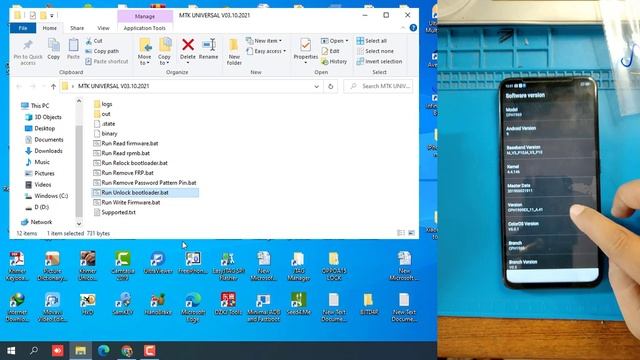This screenshot has height=360, width=640.
Task: Open EasyJTAG SPI Flasher desktop icon
Action: point(228,266)
